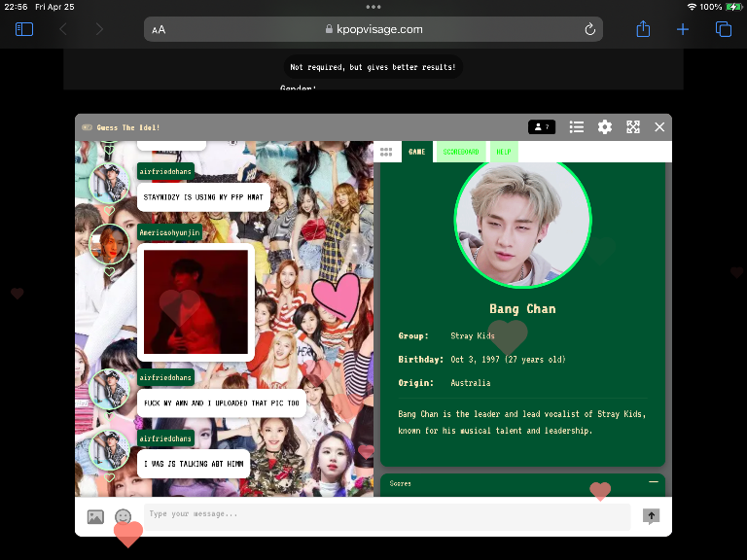Reload the kpopvisage.com page
747x560 pixels.
[589, 29]
